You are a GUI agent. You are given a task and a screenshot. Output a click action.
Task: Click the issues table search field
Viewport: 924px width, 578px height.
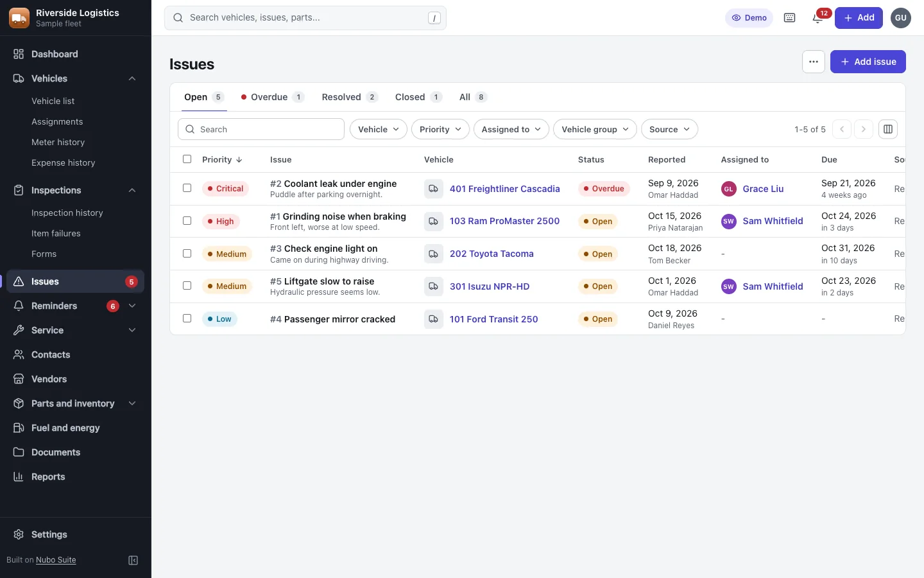point(261,129)
